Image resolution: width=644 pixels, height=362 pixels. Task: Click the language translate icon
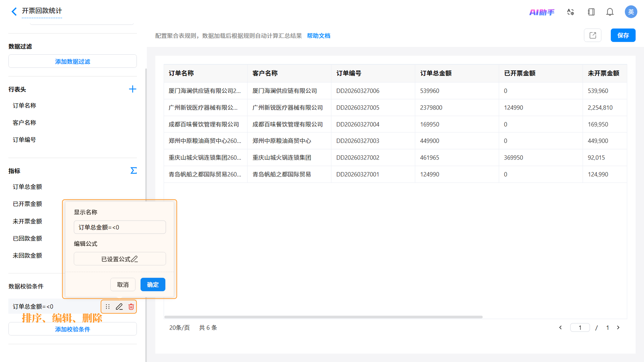(x=571, y=12)
